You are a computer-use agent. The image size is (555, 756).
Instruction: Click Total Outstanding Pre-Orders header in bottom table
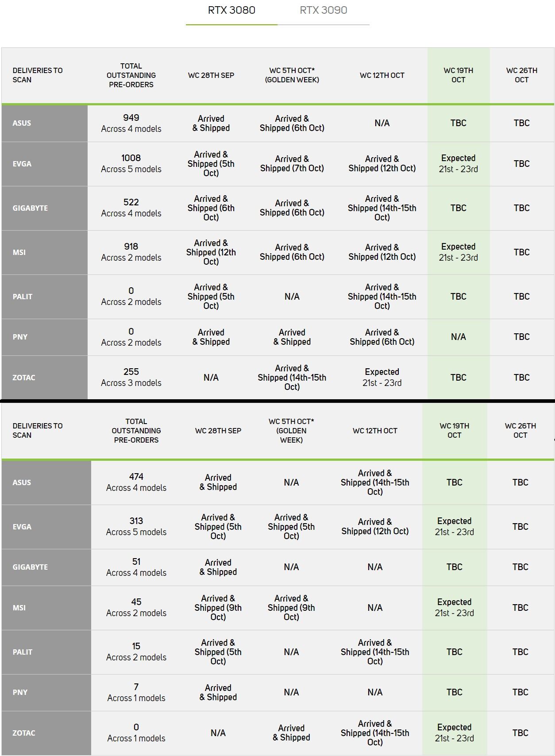pyautogui.click(x=136, y=431)
